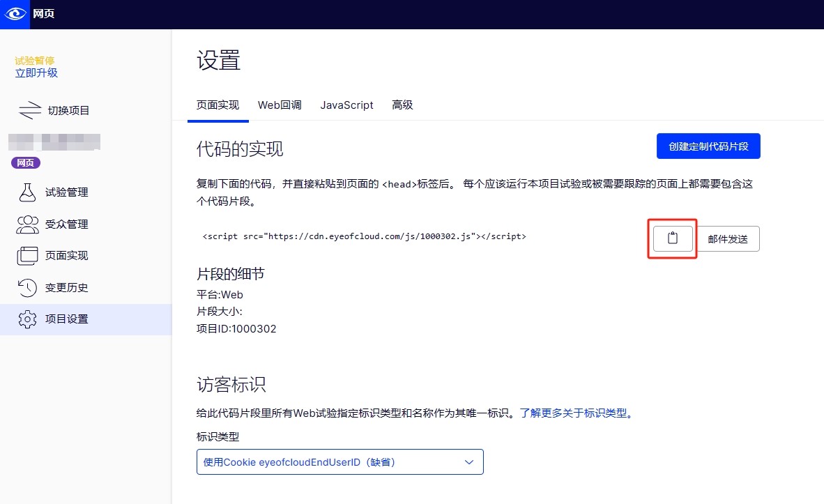Screen dimensions: 824x504
Task: Click the 片段的细节 heading
Action: tap(230, 274)
